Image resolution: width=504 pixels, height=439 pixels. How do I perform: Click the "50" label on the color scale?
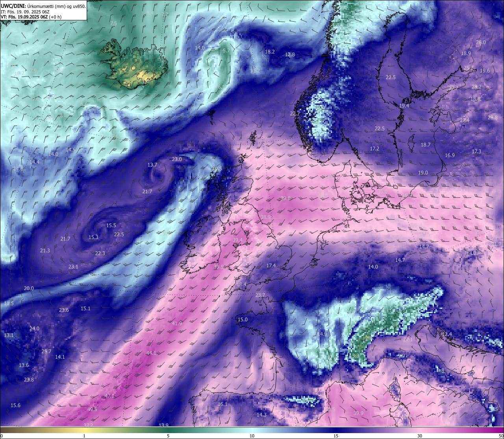point(501,436)
